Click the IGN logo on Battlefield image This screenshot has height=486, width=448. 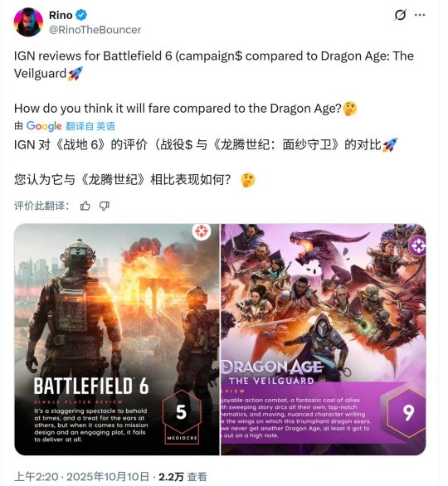click(x=202, y=231)
